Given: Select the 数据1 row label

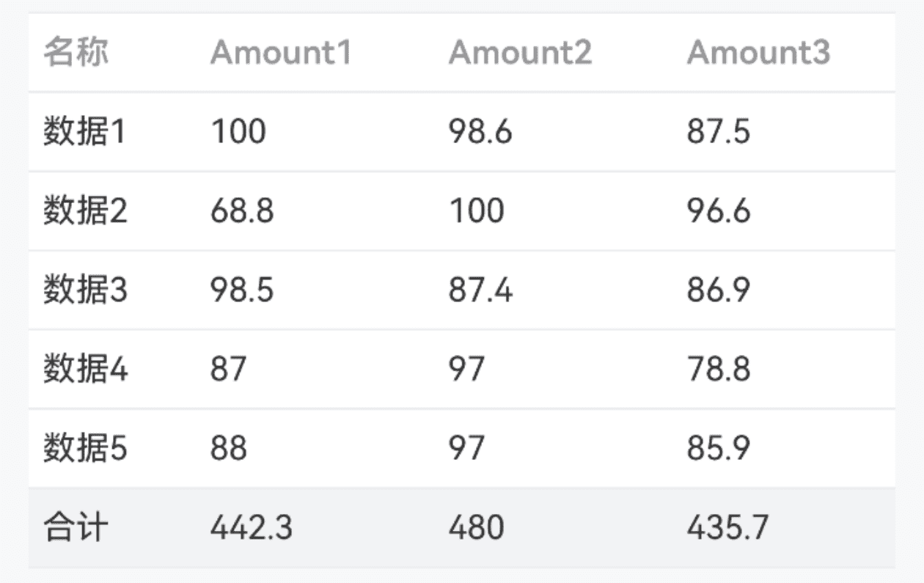Looking at the screenshot, I should point(84,132).
